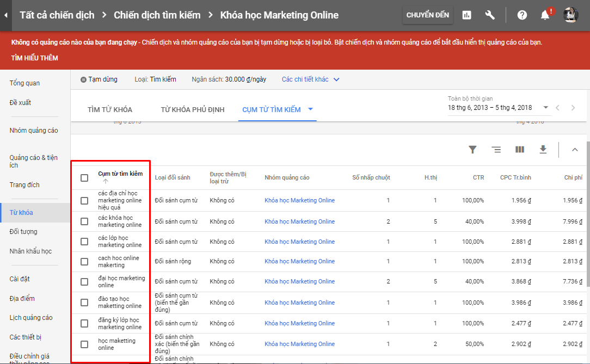Open the columns customization icon

(x=519, y=150)
